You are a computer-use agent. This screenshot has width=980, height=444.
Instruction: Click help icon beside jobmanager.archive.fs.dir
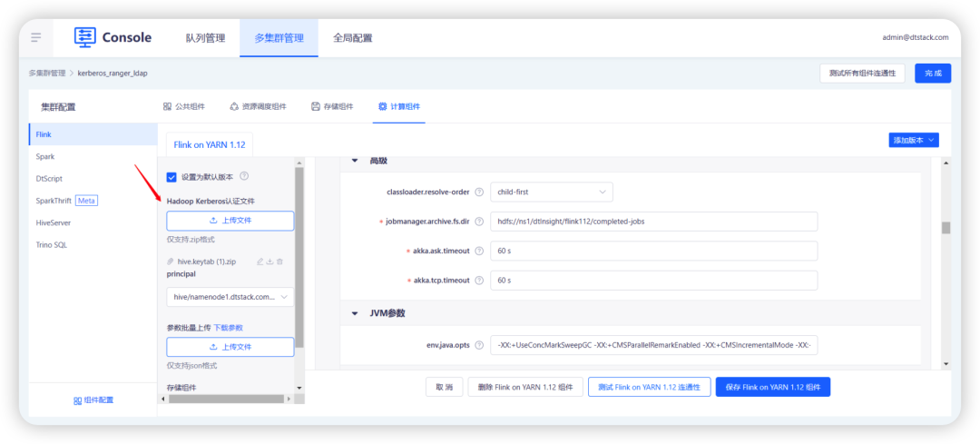coord(479,222)
